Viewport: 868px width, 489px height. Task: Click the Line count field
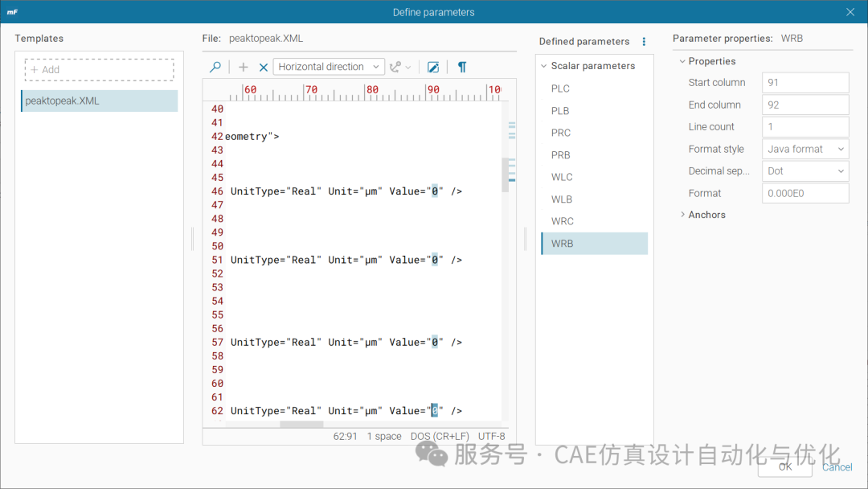point(805,127)
